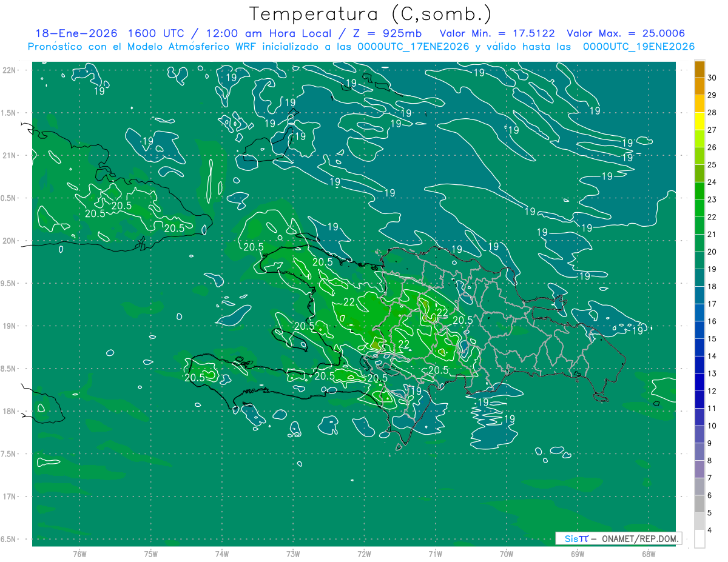
Task: Click the gray legend swatch between 5 and 6
Action: (x=699, y=504)
